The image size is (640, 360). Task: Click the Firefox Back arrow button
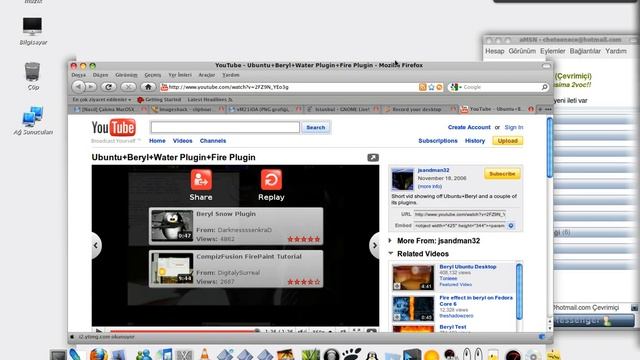[x=78, y=87]
